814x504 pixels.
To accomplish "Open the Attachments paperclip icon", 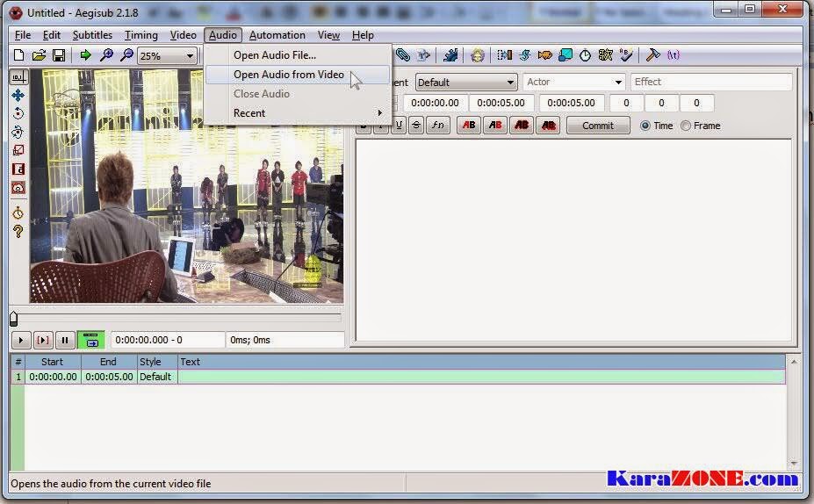I will [402, 55].
